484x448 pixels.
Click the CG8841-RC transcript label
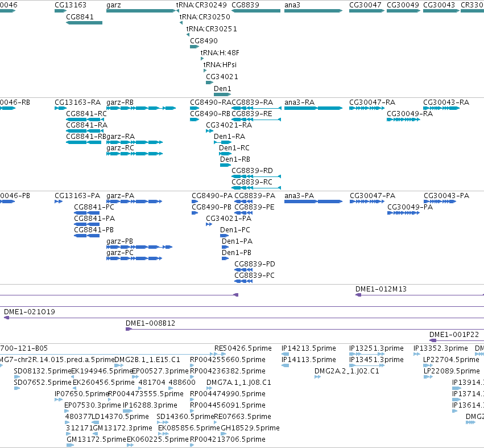[86, 114]
